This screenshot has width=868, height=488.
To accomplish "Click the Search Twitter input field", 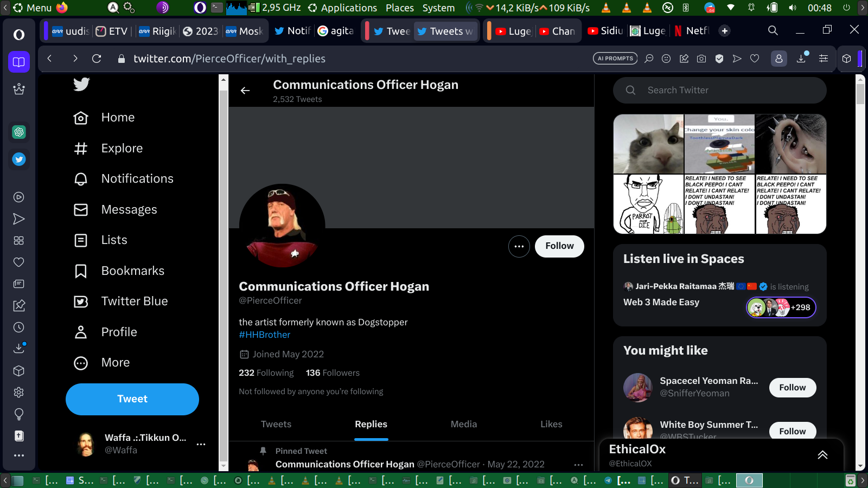I will [727, 90].
